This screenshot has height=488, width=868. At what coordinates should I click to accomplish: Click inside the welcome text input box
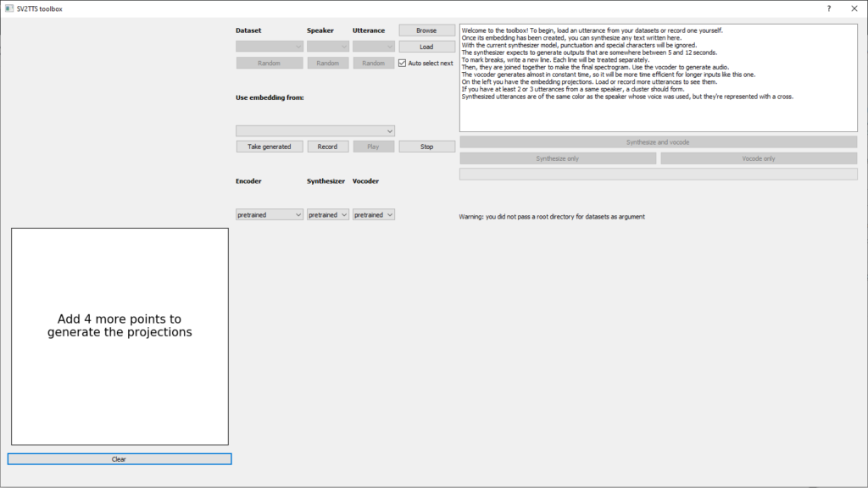click(658, 78)
